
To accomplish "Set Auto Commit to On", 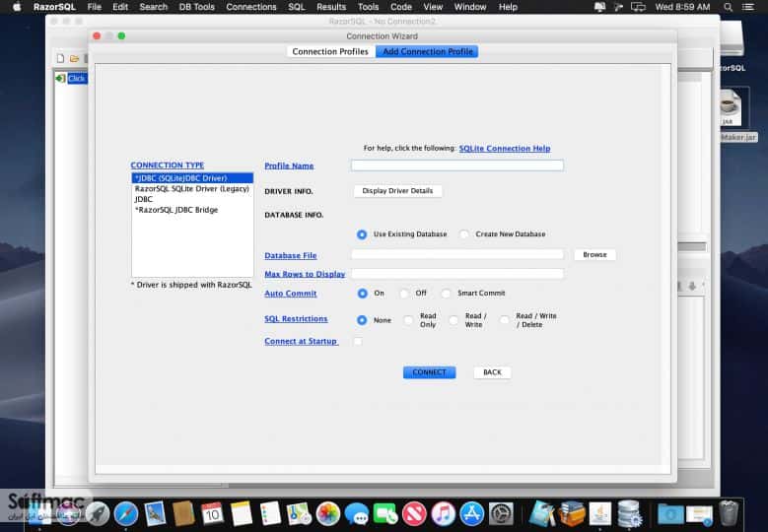I will point(363,294).
